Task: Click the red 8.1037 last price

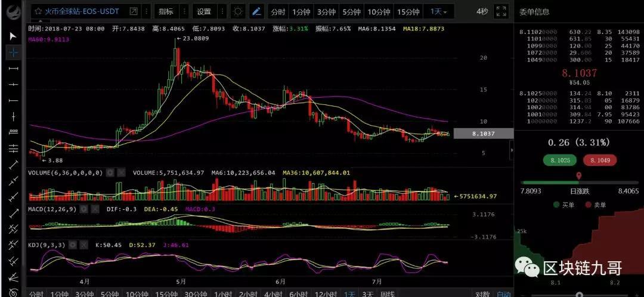Action: [579, 73]
